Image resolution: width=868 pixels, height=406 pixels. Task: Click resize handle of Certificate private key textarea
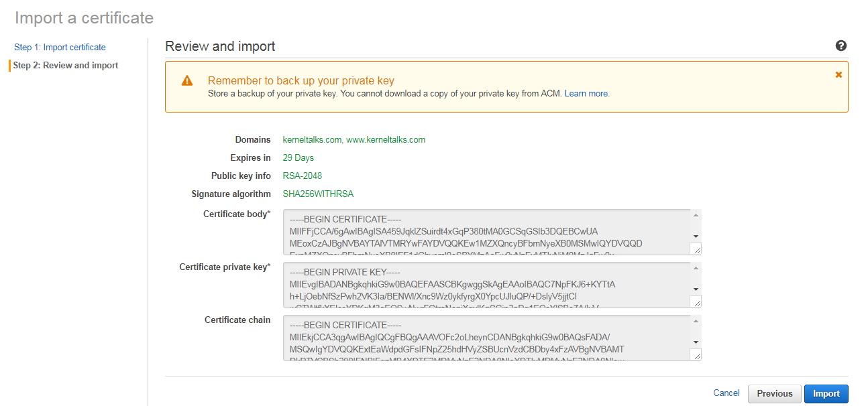pyautogui.click(x=696, y=302)
